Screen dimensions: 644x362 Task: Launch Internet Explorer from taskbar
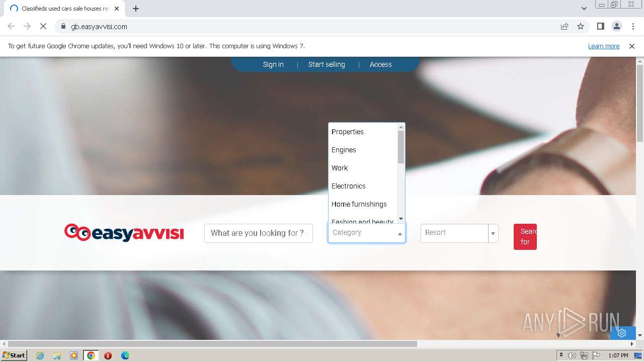[x=40, y=355]
